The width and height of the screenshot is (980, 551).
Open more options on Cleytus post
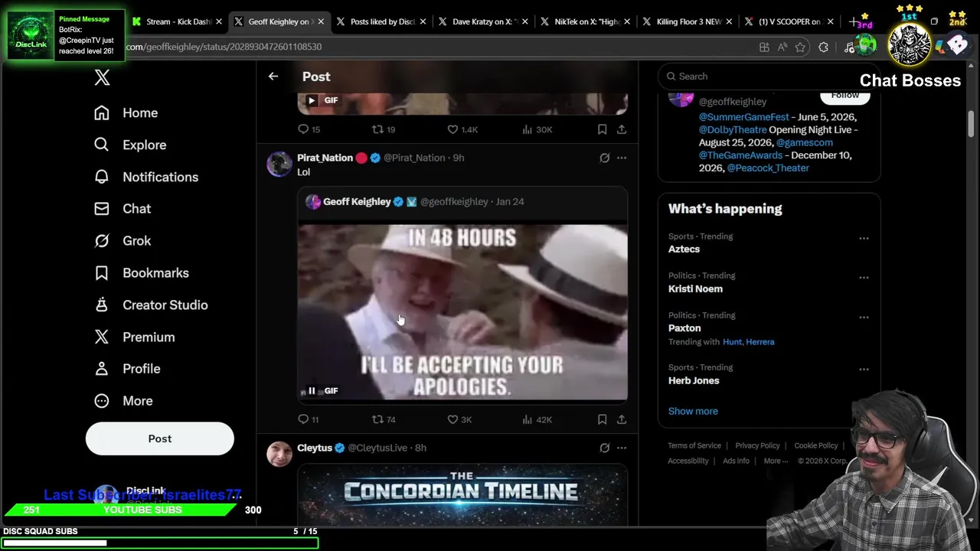point(622,448)
